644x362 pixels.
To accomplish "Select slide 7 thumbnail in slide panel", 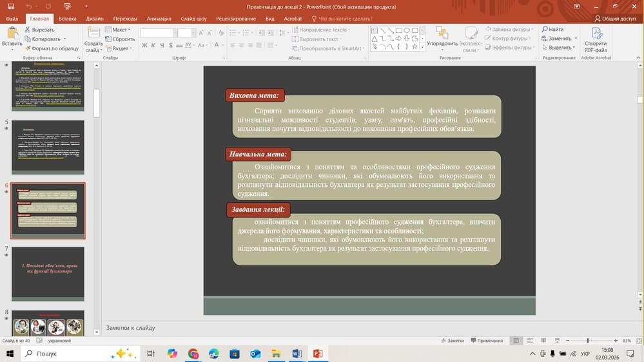I will [x=48, y=273].
